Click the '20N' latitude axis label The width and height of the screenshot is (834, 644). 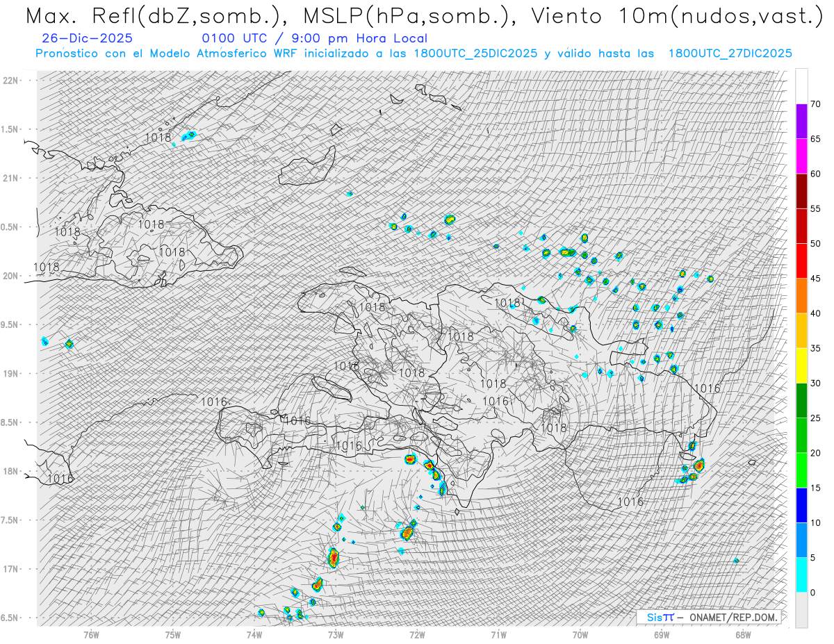[10, 276]
